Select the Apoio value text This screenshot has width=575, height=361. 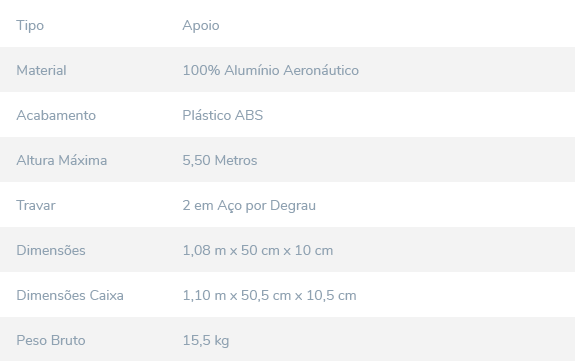(201, 26)
